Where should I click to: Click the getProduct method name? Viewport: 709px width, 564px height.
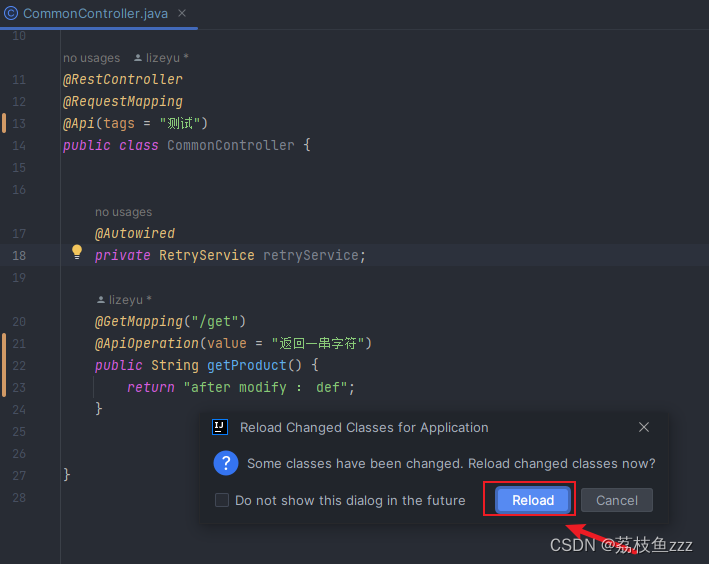click(246, 365)
